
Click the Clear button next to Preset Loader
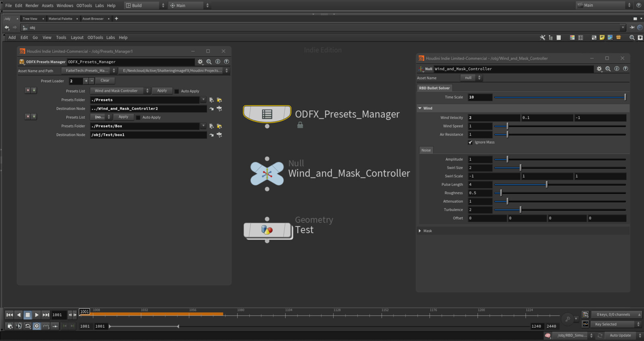click(105, 81)
